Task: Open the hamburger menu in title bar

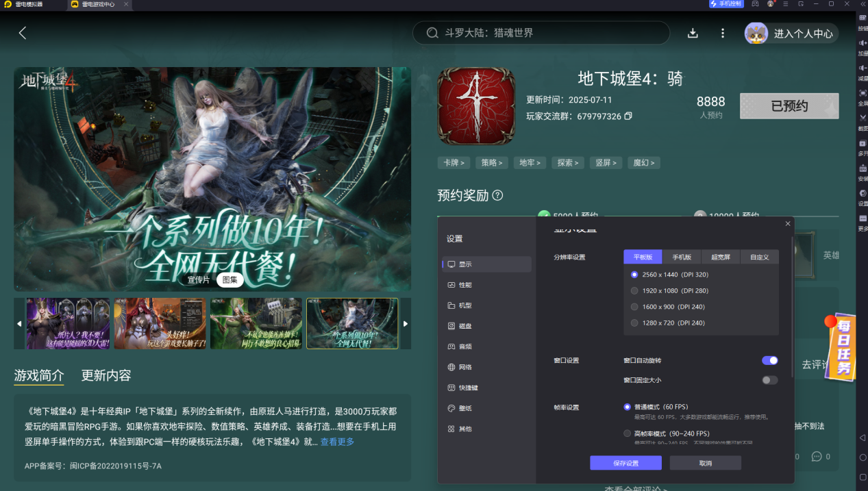Action: coord(786,4)
